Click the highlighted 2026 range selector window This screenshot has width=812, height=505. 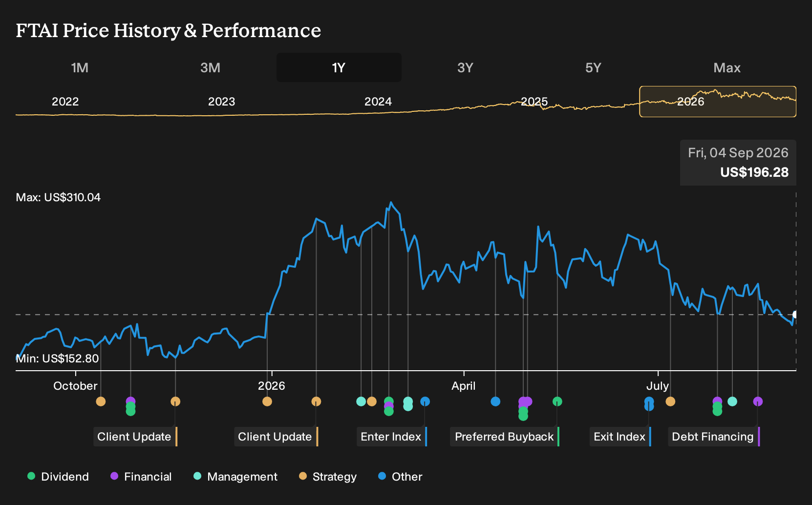(718, 102)
